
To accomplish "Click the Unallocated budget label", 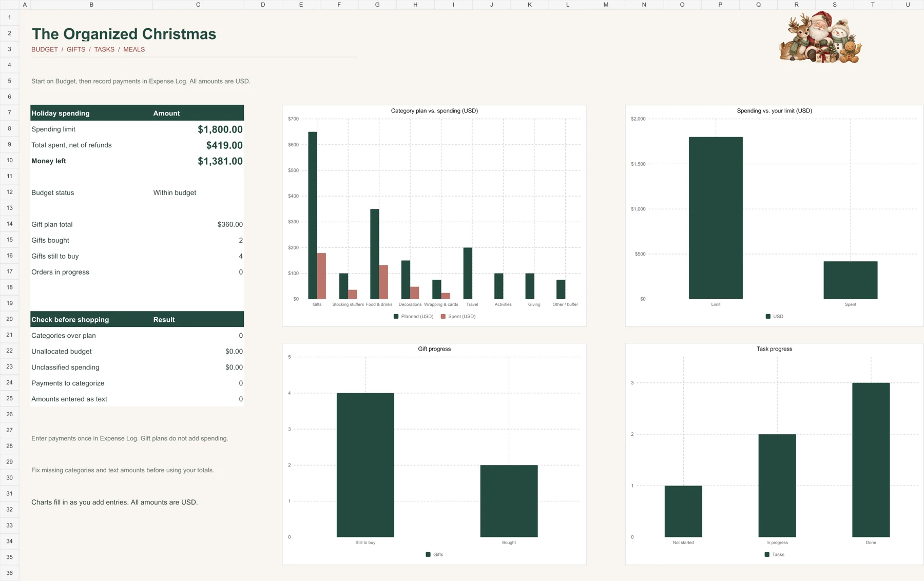I will (62, 352).
